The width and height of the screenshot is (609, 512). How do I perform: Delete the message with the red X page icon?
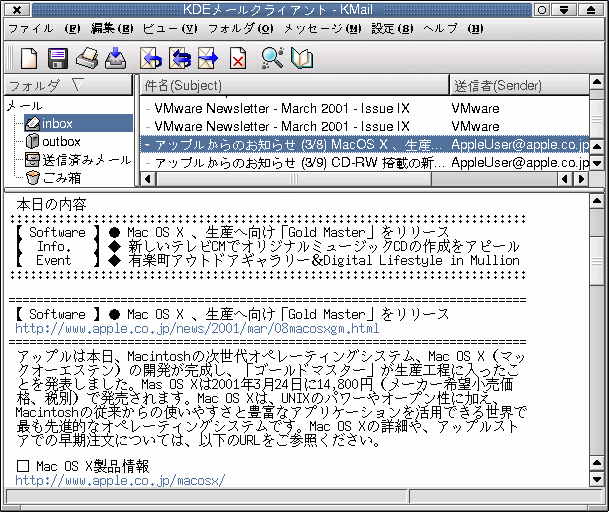238,58
